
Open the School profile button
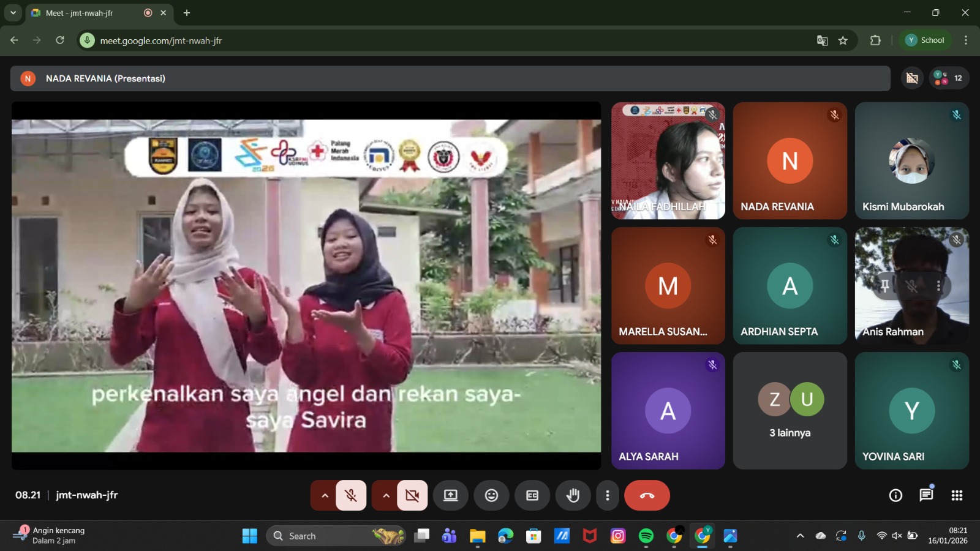925,40
